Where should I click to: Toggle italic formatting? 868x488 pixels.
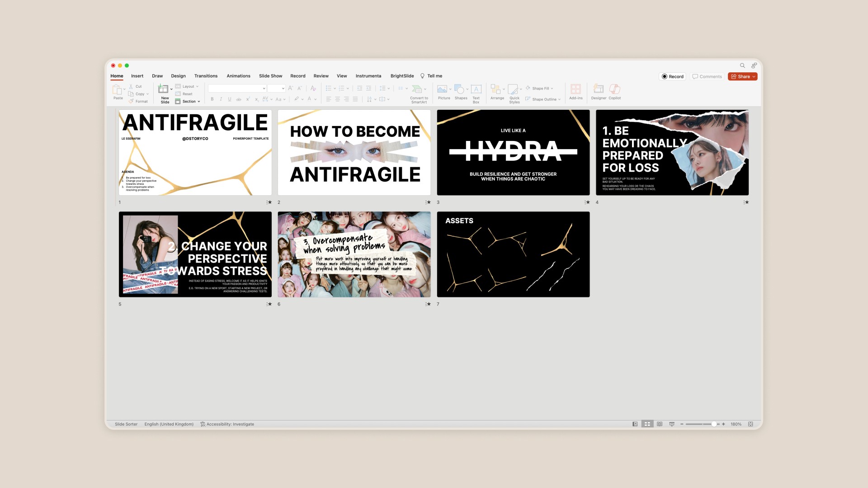pos(221,99)
